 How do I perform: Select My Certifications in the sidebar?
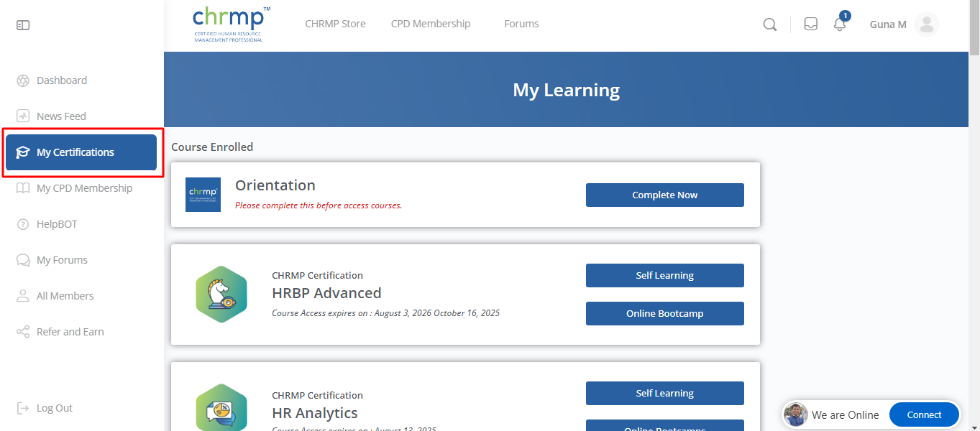[81, 152]
